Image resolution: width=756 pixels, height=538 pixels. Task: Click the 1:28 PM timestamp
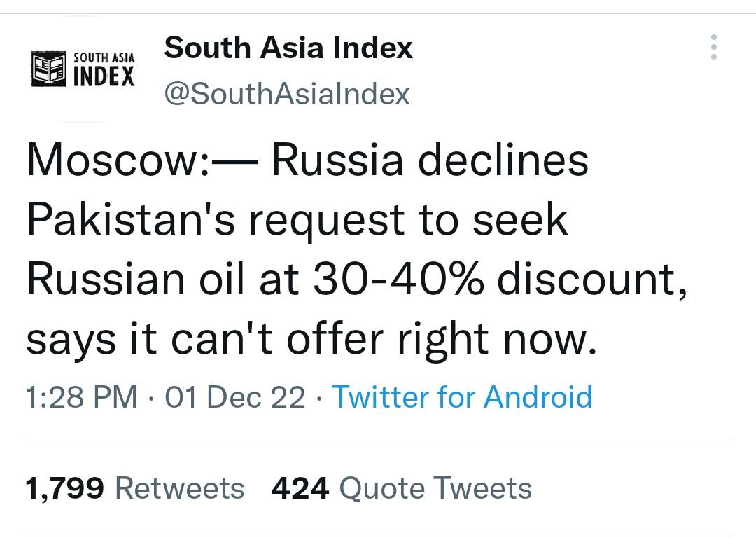point(81,397)
